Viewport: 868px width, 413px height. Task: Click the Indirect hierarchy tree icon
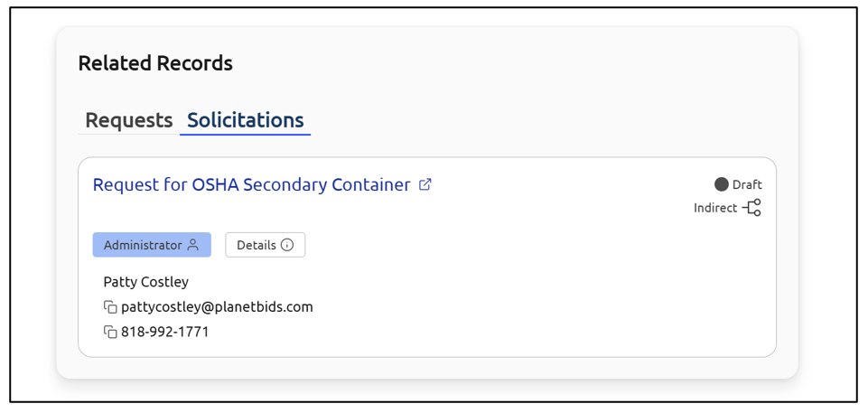pos(751,209)
